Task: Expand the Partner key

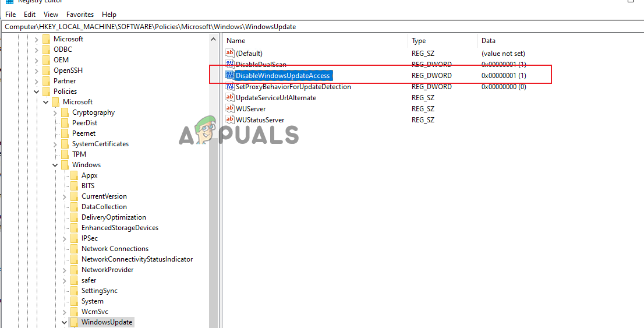Action: [x=36, y=82]
